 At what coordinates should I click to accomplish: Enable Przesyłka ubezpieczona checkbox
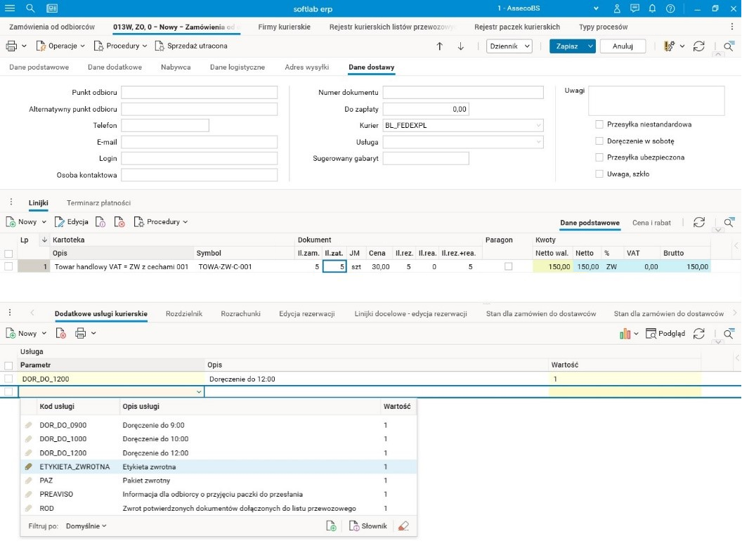pos(599,157)
